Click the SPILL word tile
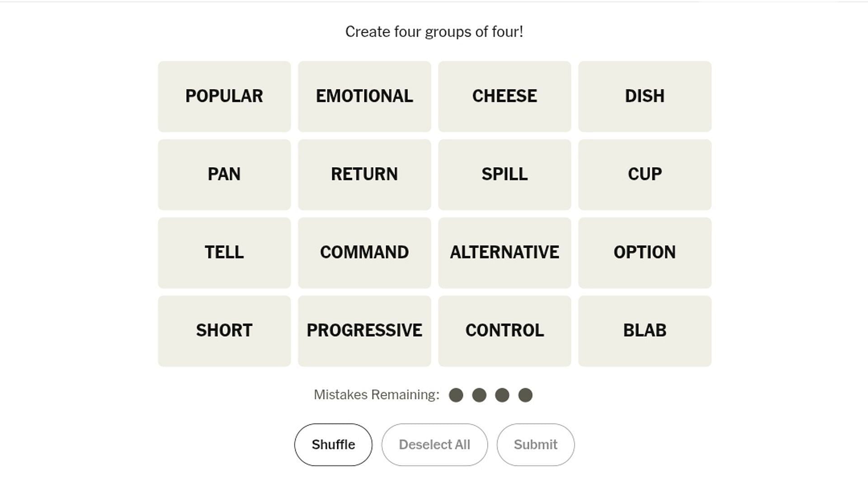 point(505,174)
